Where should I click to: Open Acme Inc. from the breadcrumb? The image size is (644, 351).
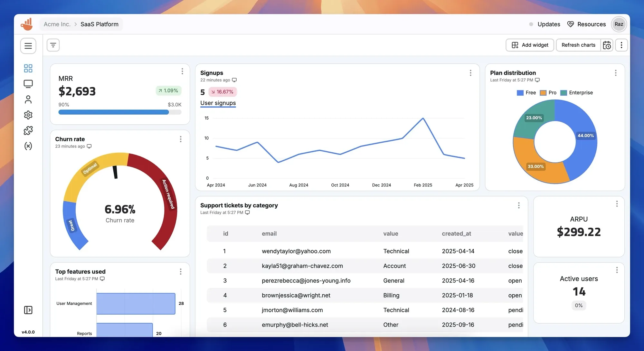point(57,24)
